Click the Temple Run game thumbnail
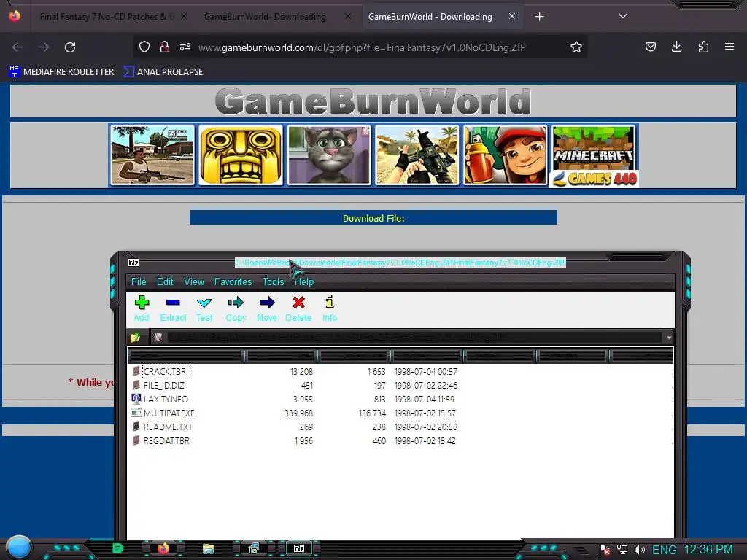Image resolution: width=747 pixels, height=560 pixels. tap(241, 155)
